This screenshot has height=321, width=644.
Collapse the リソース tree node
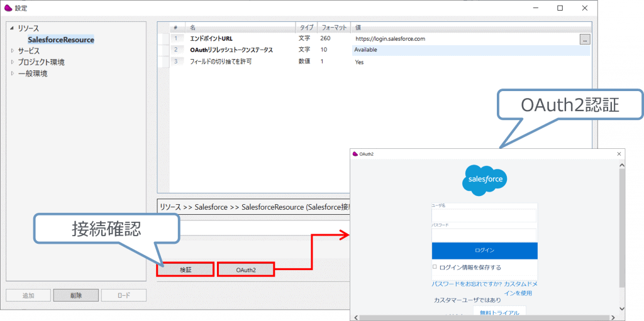(11, 29)
